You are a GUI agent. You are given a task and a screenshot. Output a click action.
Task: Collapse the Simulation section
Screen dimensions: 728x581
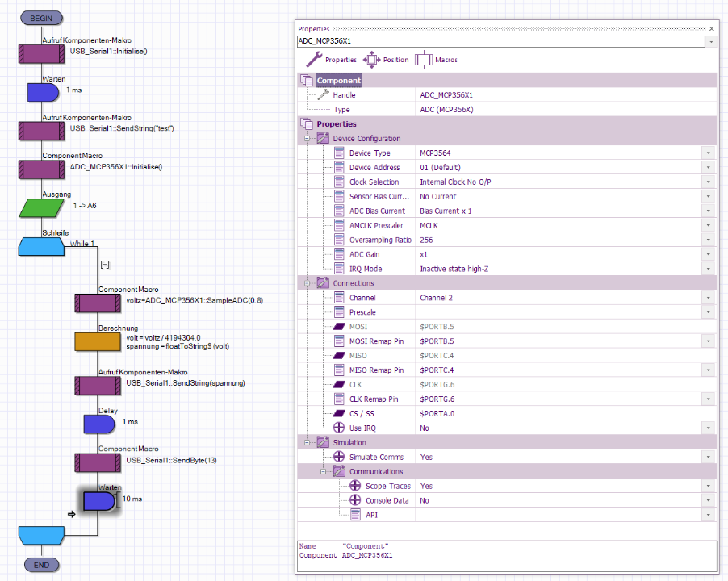click(308, 442)
